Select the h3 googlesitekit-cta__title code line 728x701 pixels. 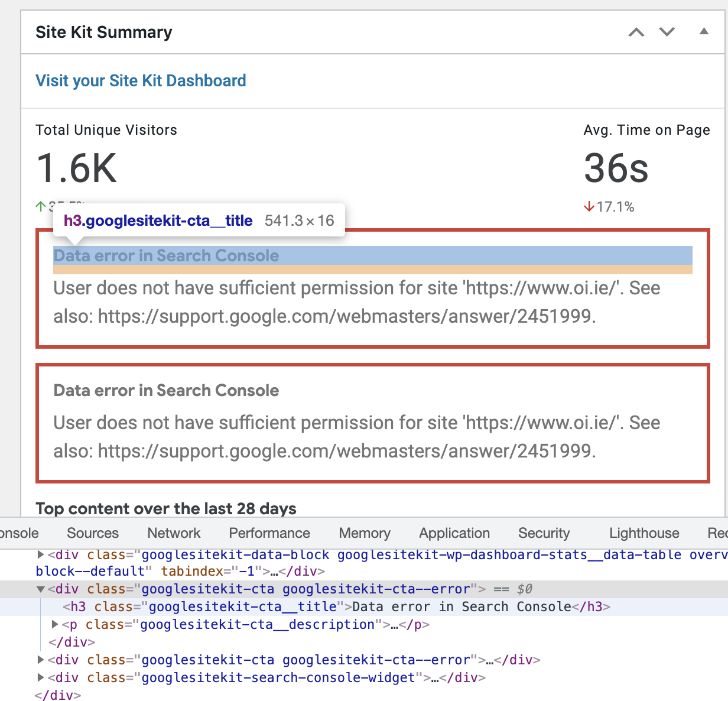337,606
